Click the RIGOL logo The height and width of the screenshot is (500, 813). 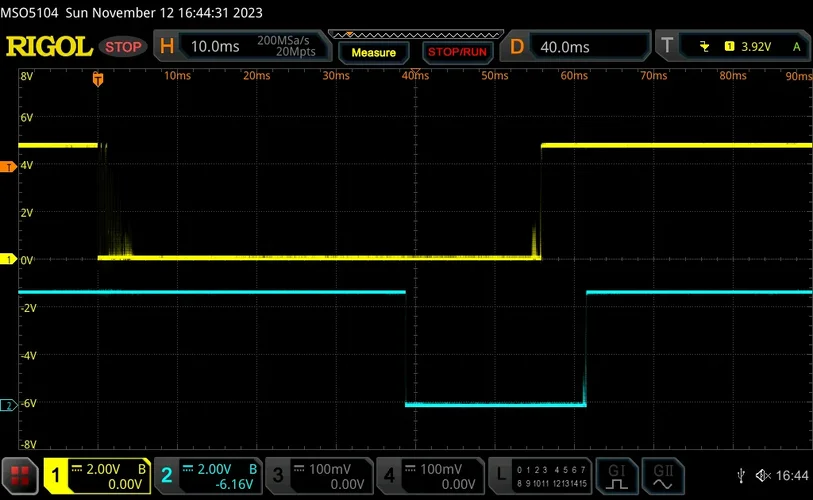pyautogui.click(x=48, y=47)
